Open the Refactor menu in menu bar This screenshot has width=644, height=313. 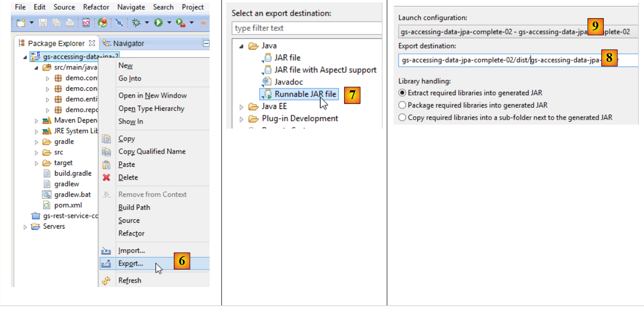click(x=96, y=7)
